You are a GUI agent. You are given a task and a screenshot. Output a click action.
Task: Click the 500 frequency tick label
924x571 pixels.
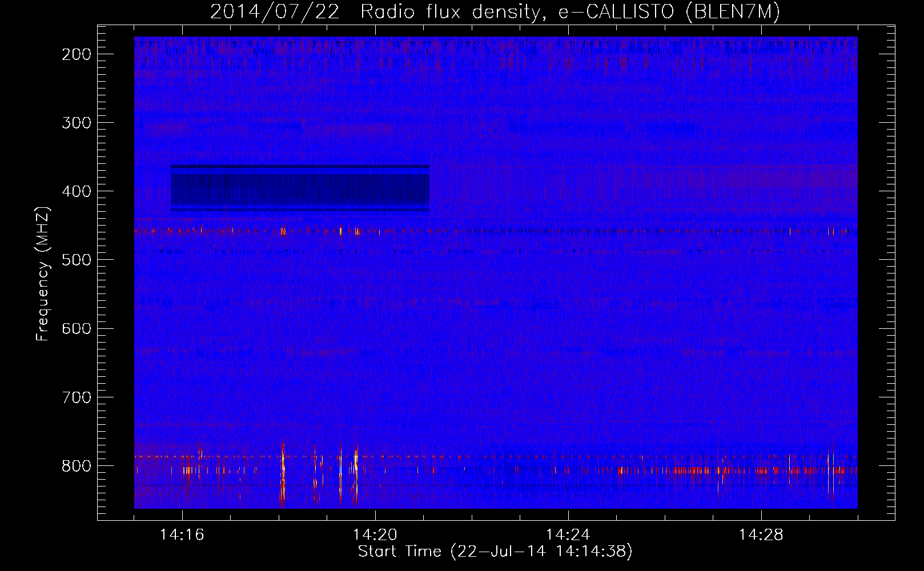[76, 260]
